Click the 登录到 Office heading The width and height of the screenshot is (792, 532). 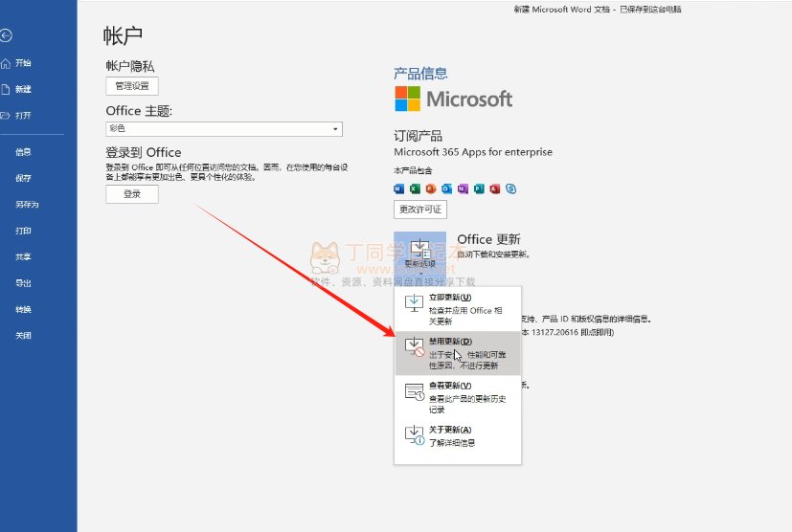[144, 152]
